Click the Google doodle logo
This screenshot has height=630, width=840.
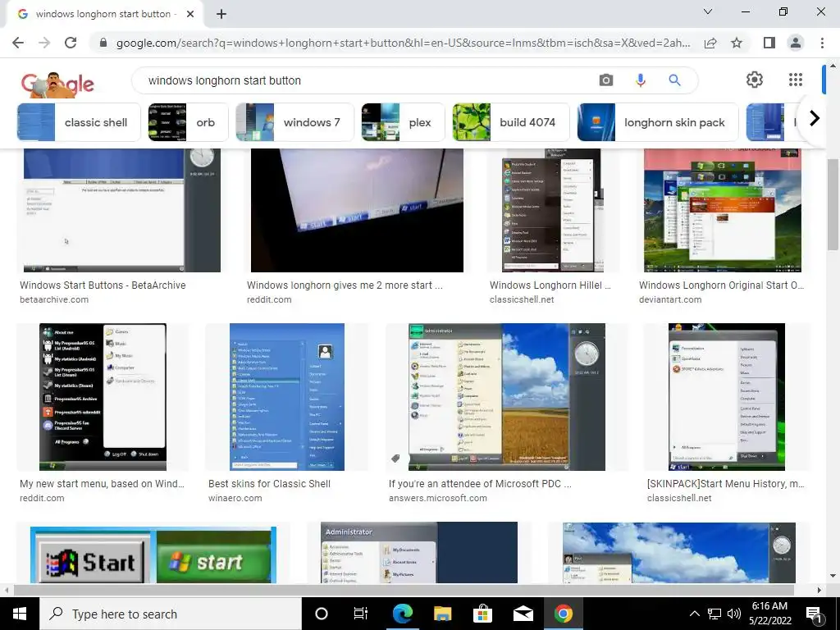[57, 84]
